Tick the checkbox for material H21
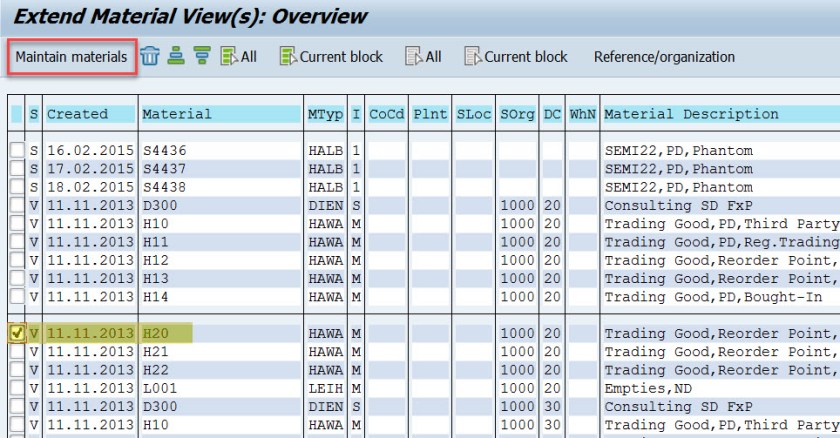This screenshot has width=840, height=438. pyautogui.click(x=17, y=351)
